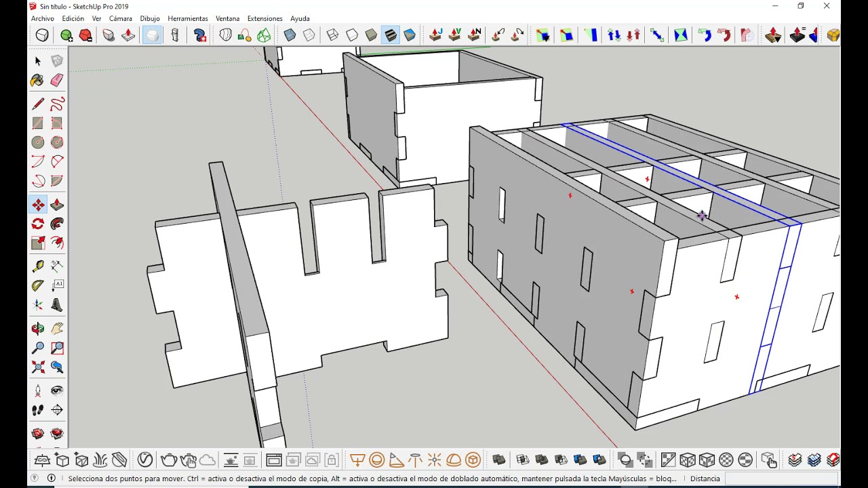Activate the Move tool

click(38, 205)
